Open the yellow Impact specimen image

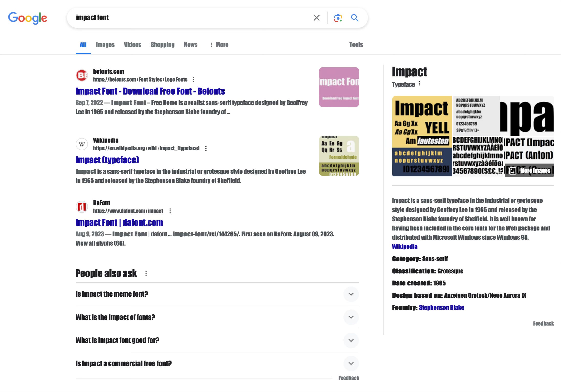(422, 136)
